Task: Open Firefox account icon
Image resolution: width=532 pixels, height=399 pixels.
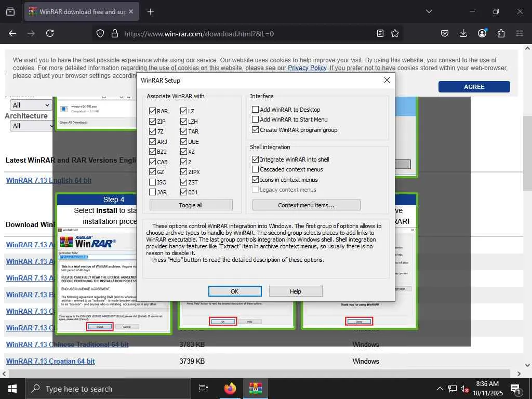Action: click(482, 33)
